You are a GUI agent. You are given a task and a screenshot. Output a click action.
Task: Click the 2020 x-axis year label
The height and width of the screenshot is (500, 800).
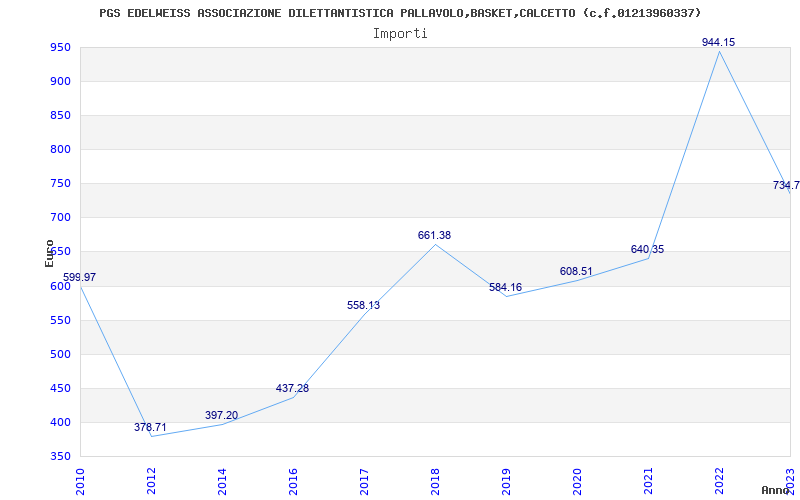[577, 482]
